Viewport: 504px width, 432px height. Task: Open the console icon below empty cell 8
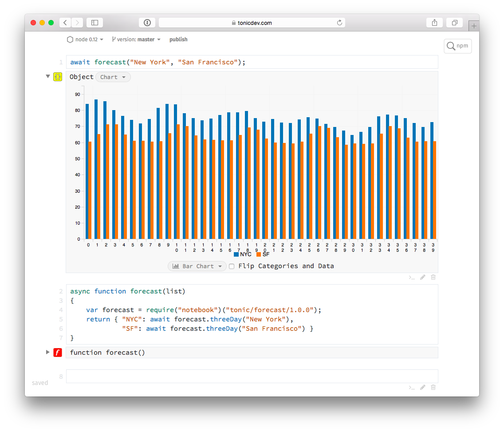coord(412,387)
